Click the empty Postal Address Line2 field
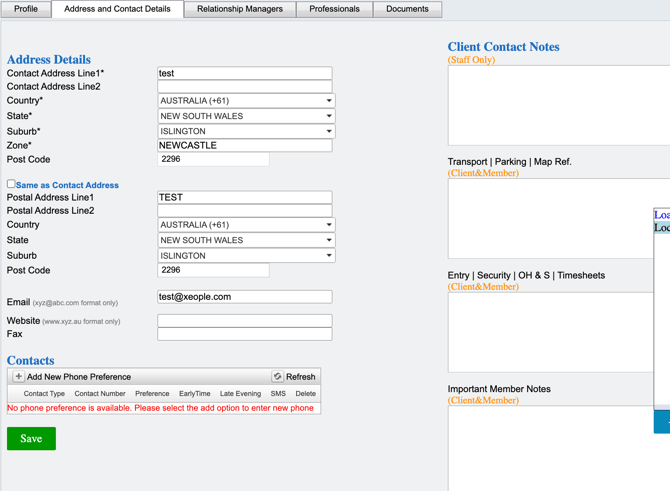This screenshot has height=491, width=670. tap(245, 211)
